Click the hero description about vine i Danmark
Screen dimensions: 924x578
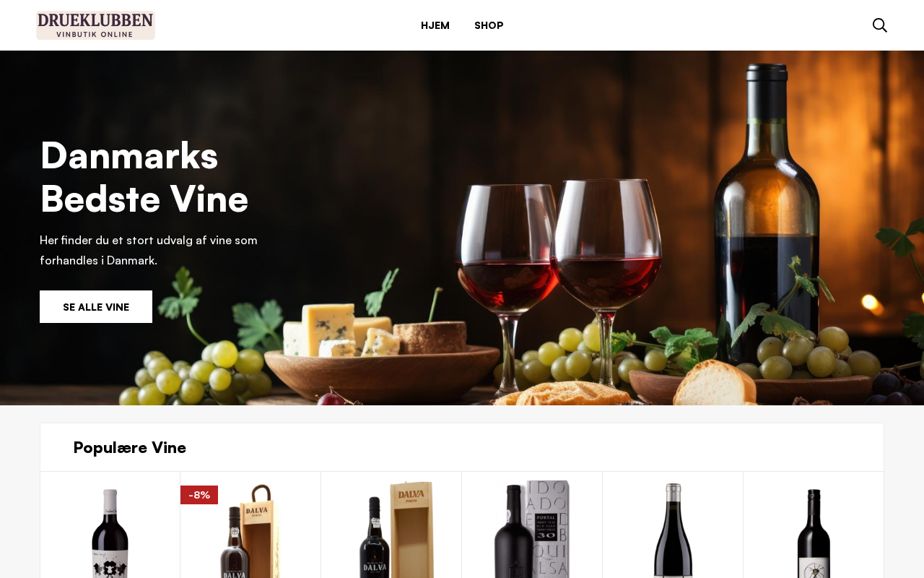point(149,250)
